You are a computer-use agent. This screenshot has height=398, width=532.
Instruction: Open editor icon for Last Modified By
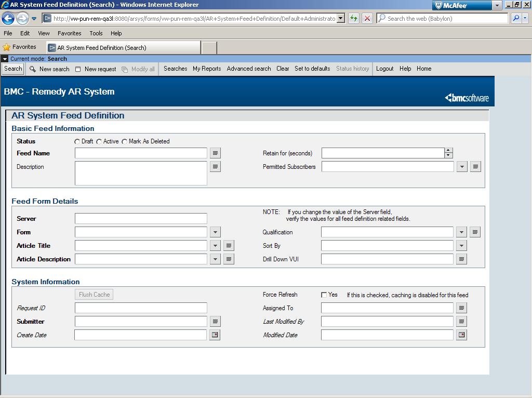tap(461, 321)
